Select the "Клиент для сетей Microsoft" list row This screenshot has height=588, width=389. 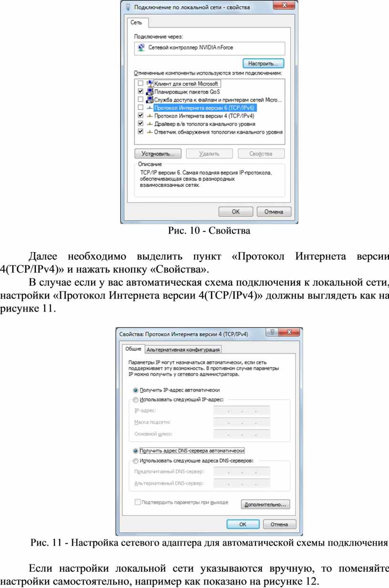(x=186, y=83)
